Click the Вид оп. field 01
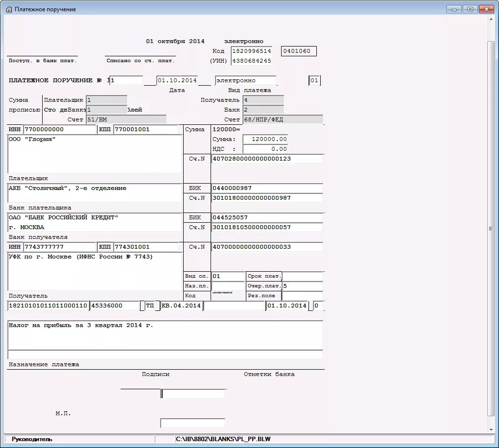Viewport: 499px width, 448px height. point(228,276)
